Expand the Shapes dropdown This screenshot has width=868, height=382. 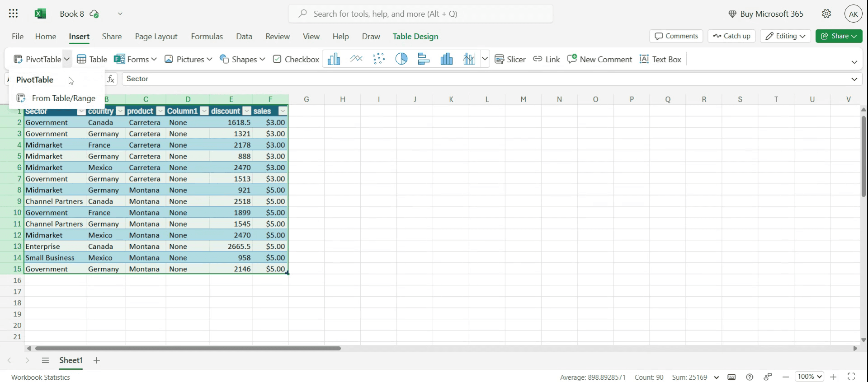click(262, 59)
